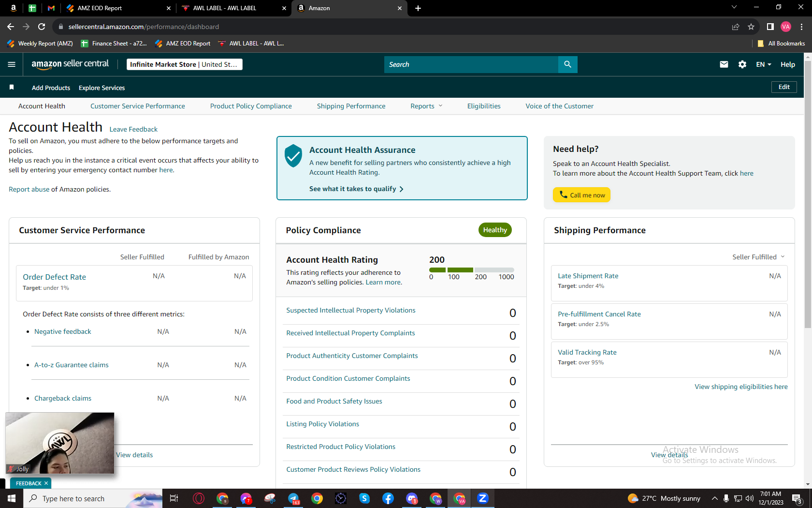812x508 pixels.
Task: Open Weekly Report (AMZ) bookmark
Action: (x=41, y=44)
